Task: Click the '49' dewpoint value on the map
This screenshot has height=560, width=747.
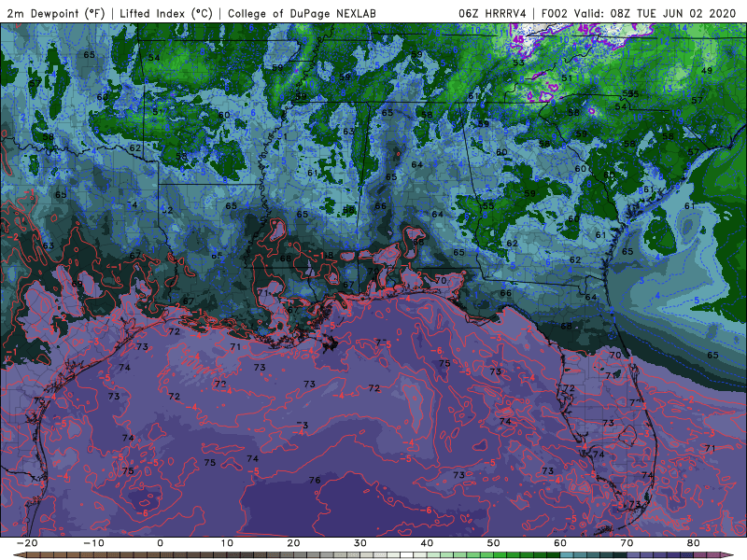Action: [x=707, y=71]
